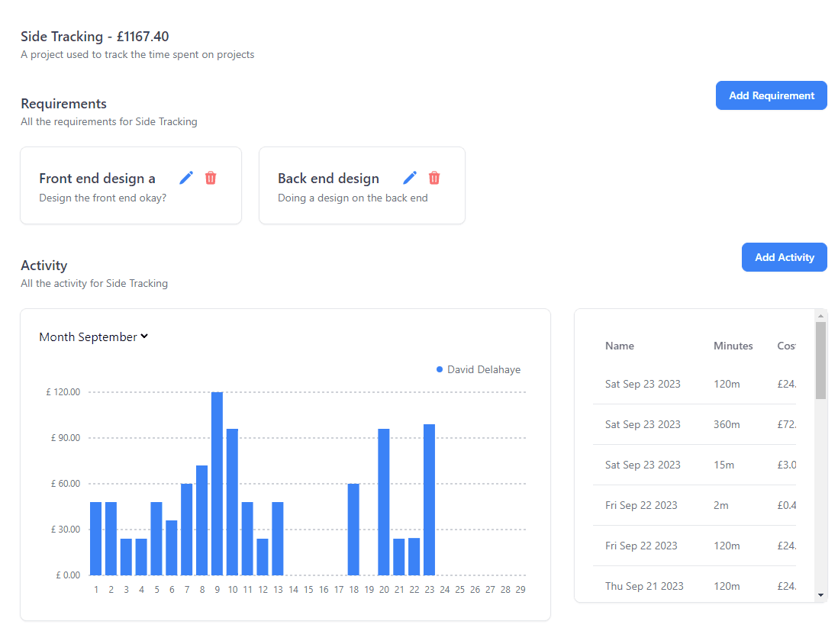Click the edit pencil on Back end design
Image resolution: width=838 pixels, height=644 pixels.
pyautogui.click(x=410, y=178)
